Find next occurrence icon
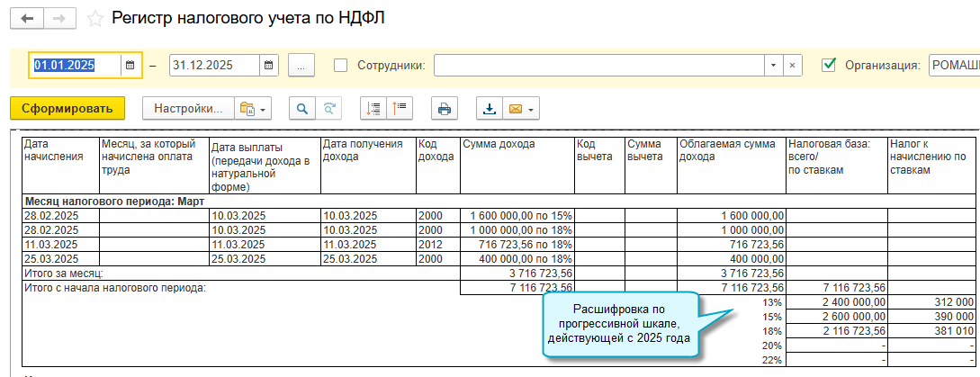Image resolution: width=980 pixels, height=377 pixels. 328,108
